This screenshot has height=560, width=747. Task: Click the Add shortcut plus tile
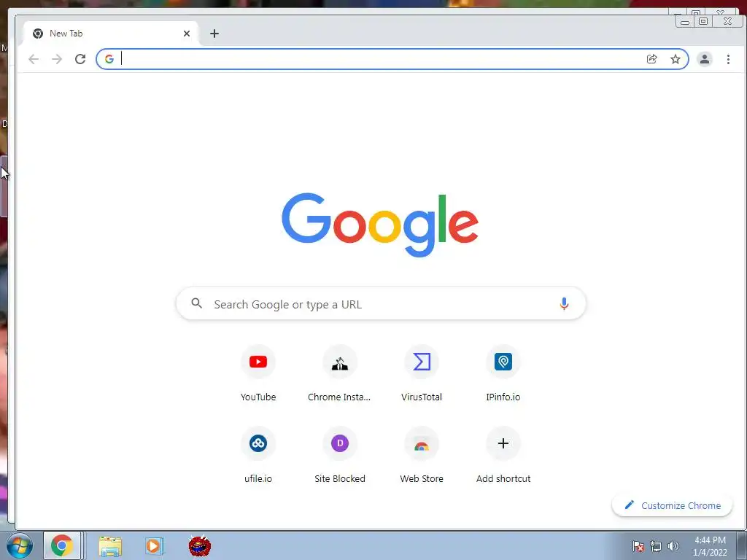pos(503,456)
